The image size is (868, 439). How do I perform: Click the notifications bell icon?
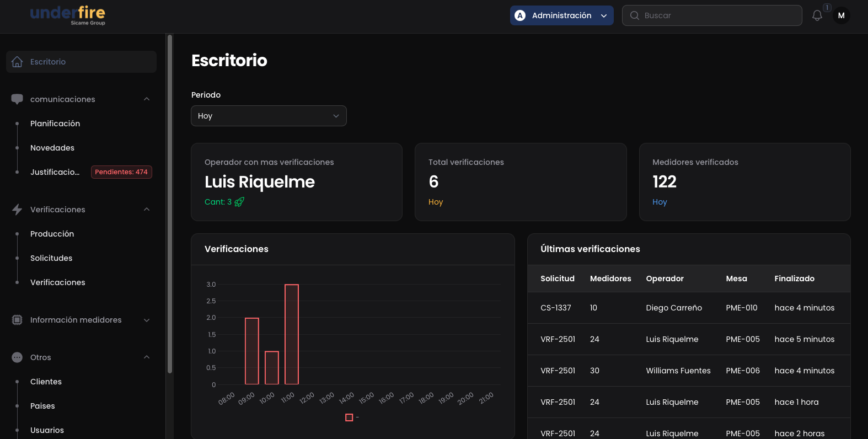pyautogui.click(x=817, y=15)
